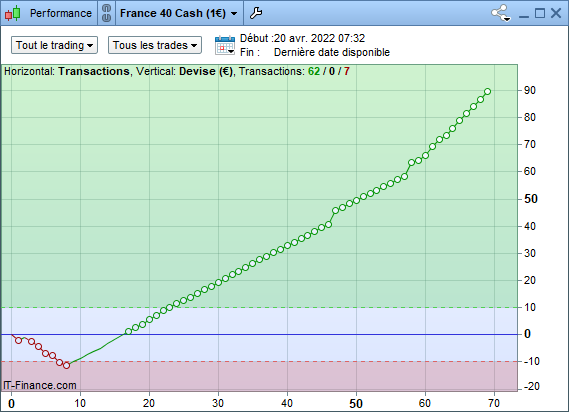
Task: Click the vertical axis label 90
Action: tap(529, 90)
